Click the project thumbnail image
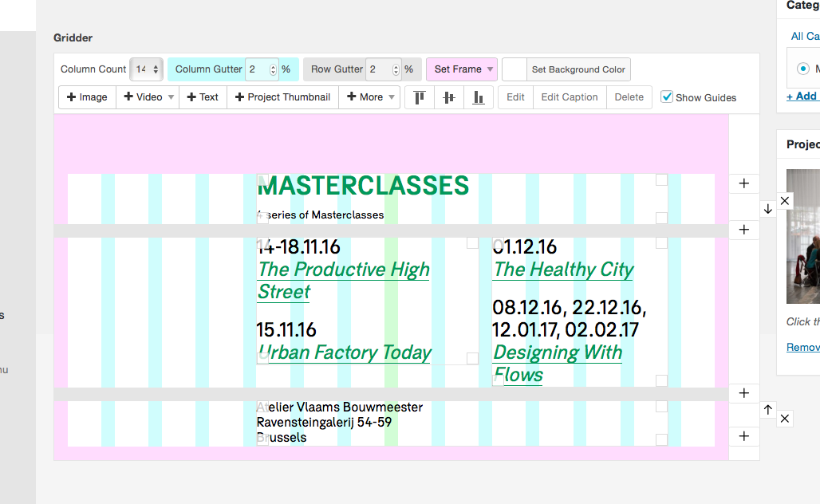This screenshot has width=820, height=504. tap(803, 236)
